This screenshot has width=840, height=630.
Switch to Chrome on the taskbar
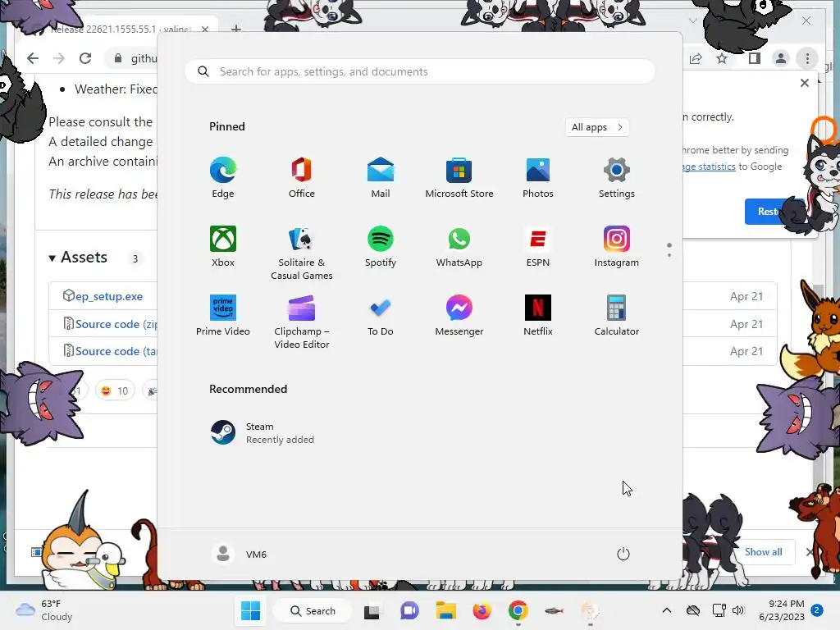(x=518, y=610)
